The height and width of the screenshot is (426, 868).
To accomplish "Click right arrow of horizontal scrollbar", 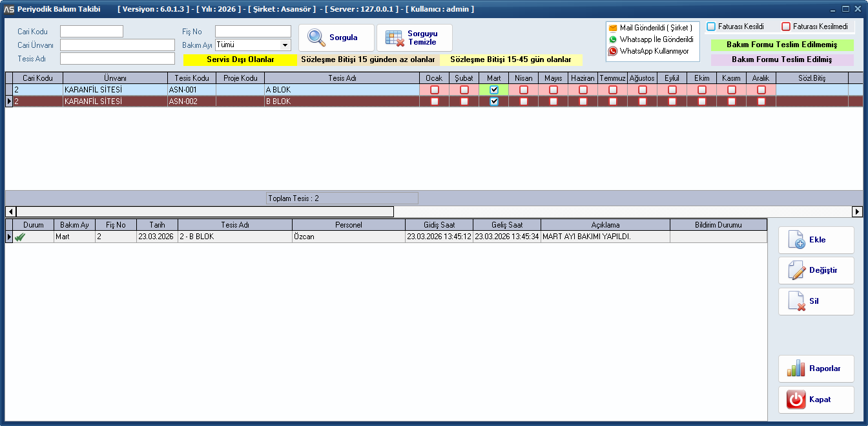I will point(857,211).
